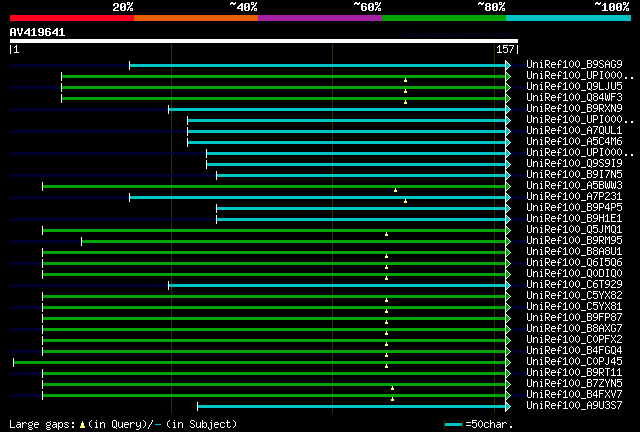Click the yellow gap marker under UniRef100_A5BWW3 bar
Screen dimensions: 640x432
click(396, 190)
